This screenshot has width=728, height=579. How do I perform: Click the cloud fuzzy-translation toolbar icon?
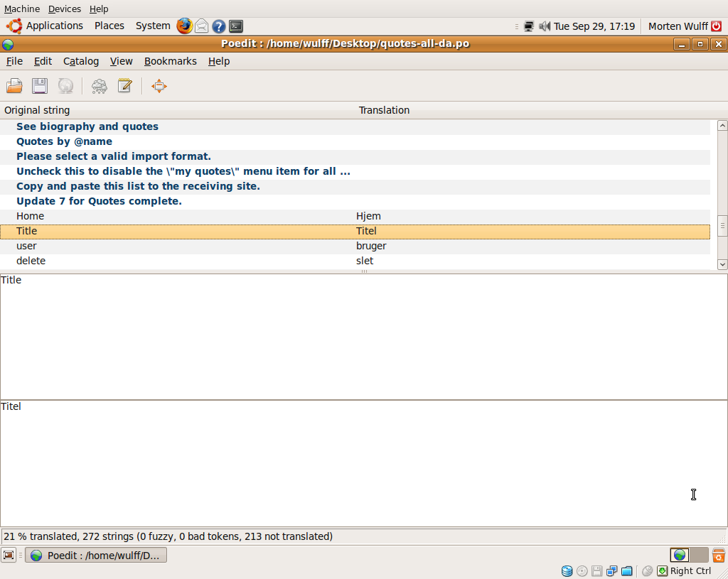pyautogui.click(x=100, y=86)
